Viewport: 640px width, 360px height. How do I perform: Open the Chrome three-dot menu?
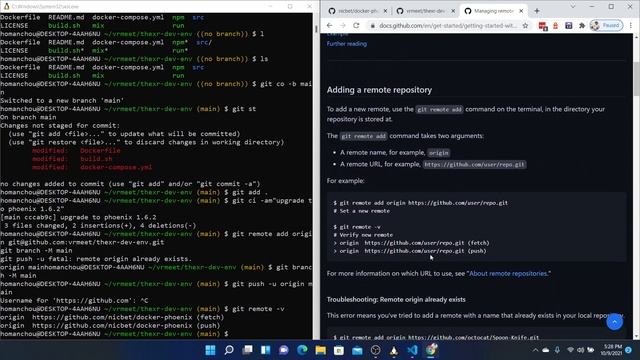click(x=631, y=25)
